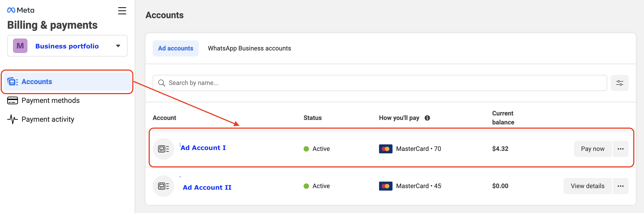
Task: Open Ad Account I link
Action: click(x=203, y=148)
